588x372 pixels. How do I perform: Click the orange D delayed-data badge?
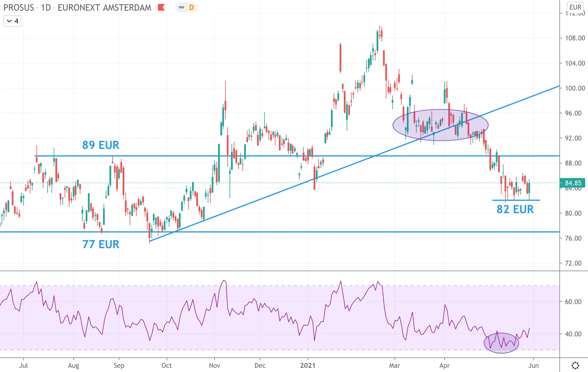click(x=192, y=7)
